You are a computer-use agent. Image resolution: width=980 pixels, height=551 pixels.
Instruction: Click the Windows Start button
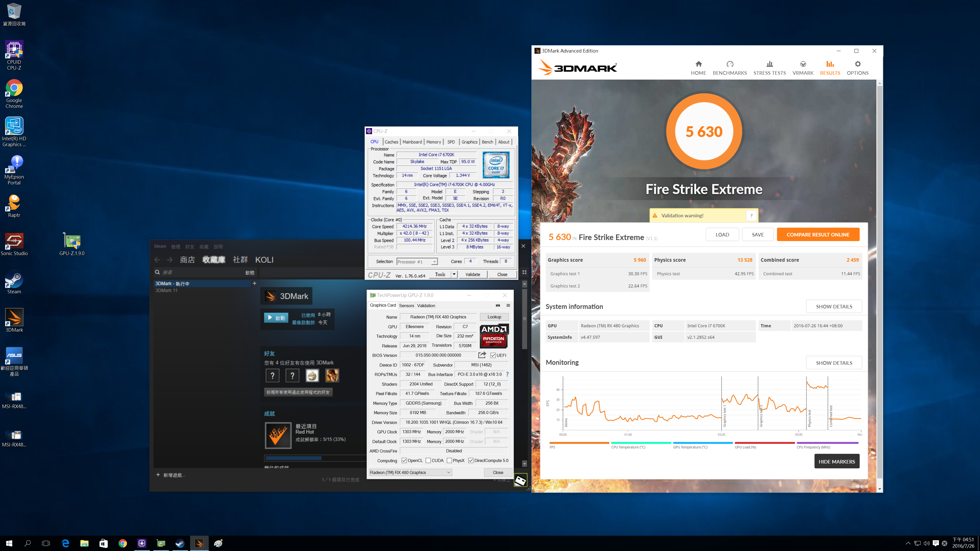9,543
